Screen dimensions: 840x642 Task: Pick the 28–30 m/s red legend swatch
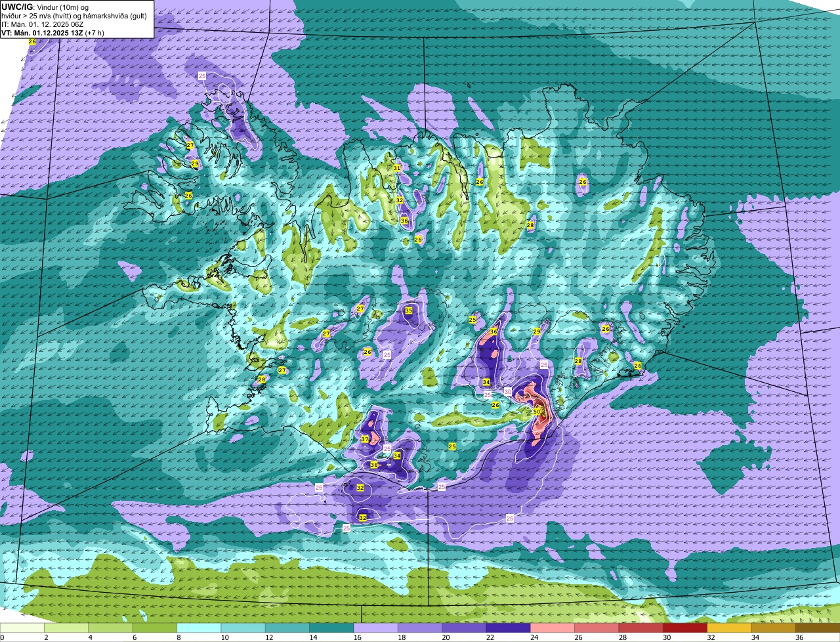[x=641, y=628]
